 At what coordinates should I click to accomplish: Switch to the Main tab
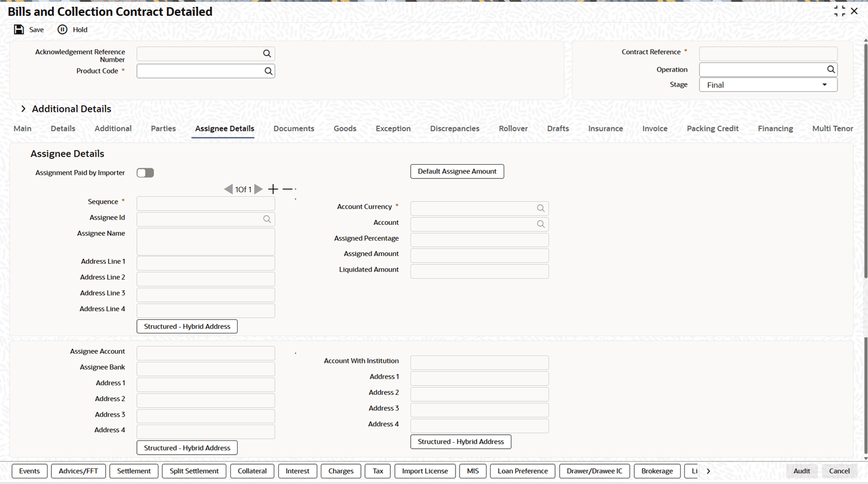point(23,129)
